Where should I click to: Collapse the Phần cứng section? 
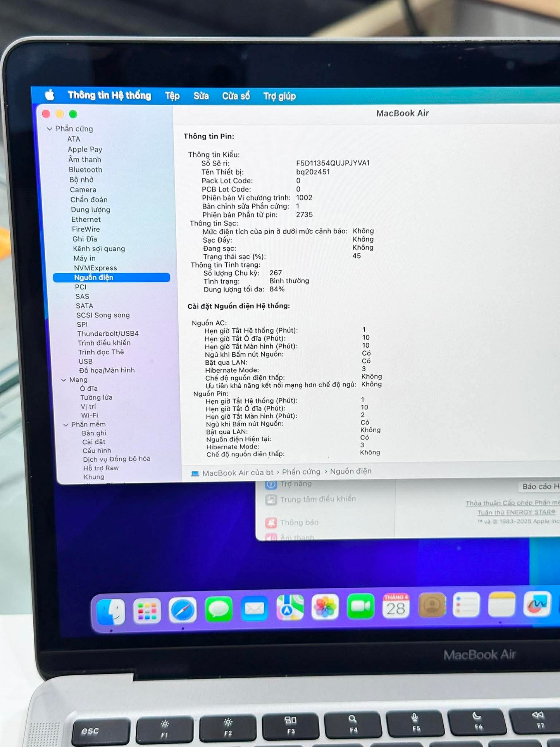point(50,129)
